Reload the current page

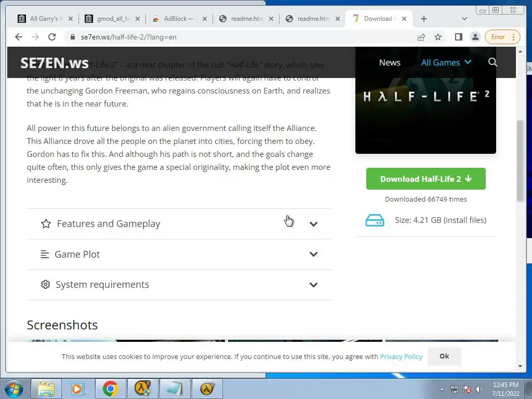[52, 37]
